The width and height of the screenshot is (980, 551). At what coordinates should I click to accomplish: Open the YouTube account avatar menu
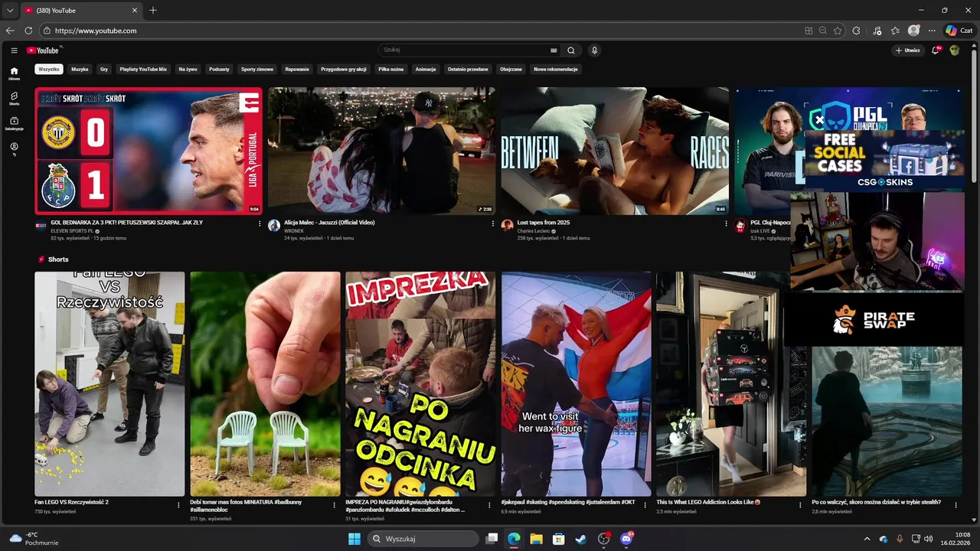(955, 51)
